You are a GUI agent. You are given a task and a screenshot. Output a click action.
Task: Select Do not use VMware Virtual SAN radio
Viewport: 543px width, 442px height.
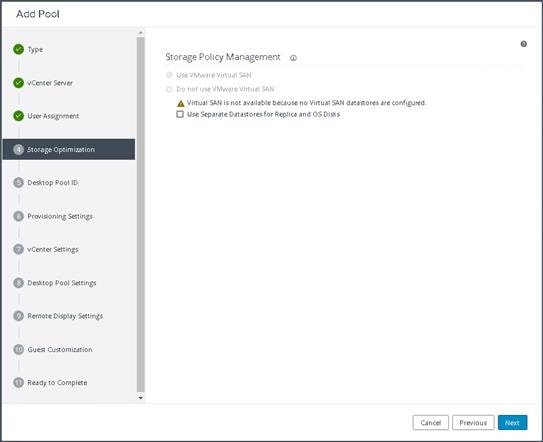(169, 89)
